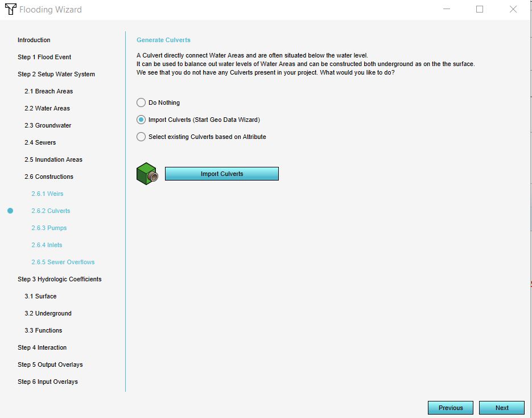Jump to 2.6.1 Weirs step
The image size is (532, 418).
(x=47, y=194)
